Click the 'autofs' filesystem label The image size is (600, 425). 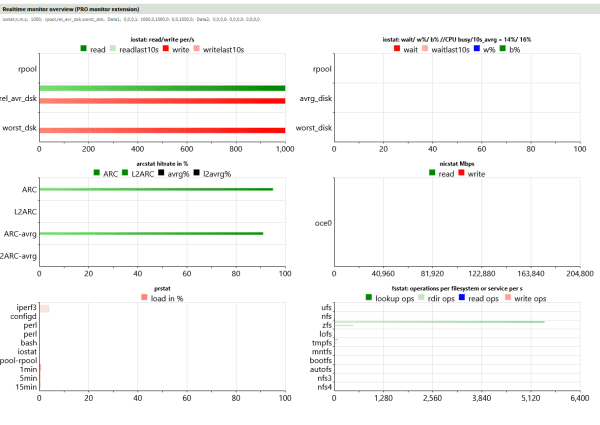click(x=321, y=369)
